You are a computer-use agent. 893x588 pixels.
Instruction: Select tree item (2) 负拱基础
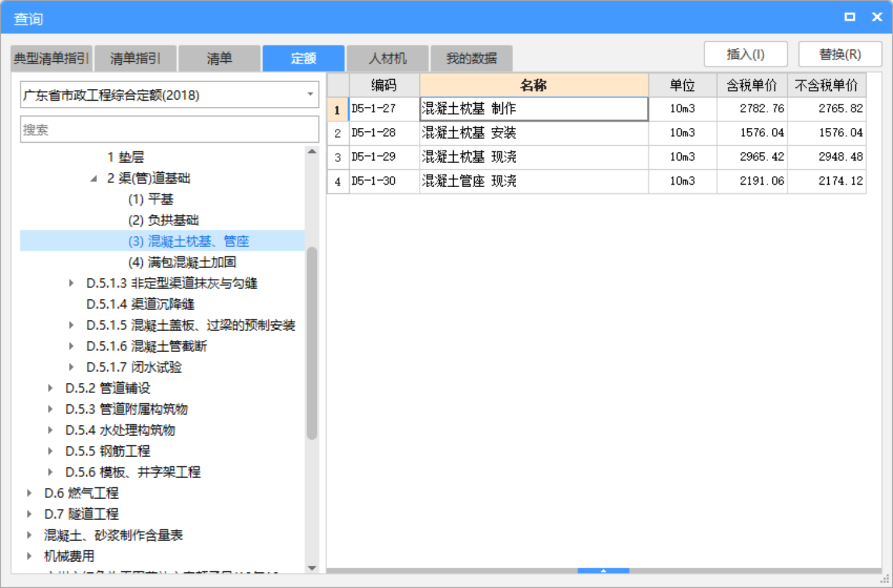click(163, 220)
